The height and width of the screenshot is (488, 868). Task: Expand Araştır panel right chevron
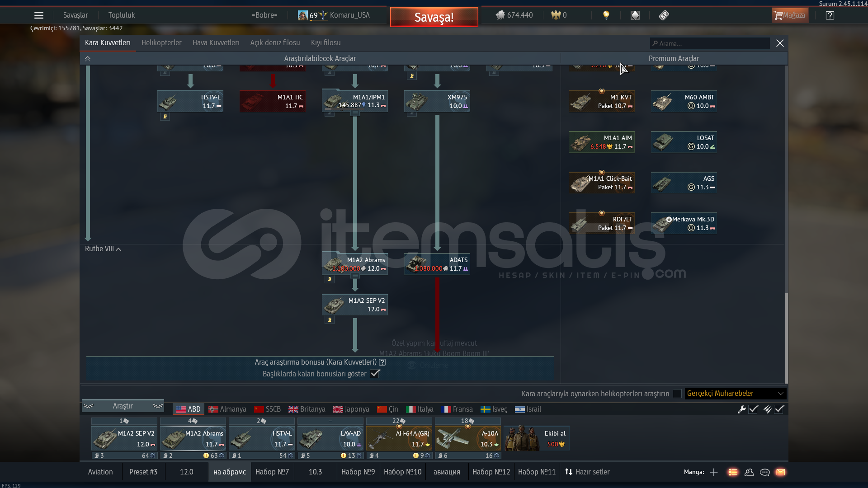click(x=158, y=406)
